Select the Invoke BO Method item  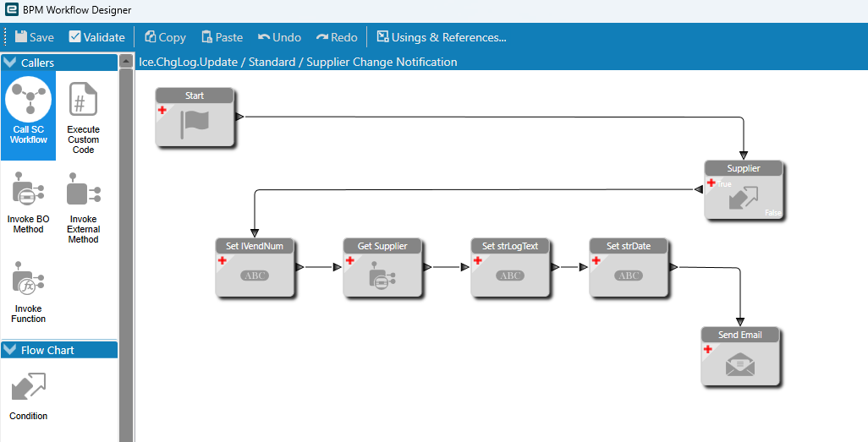(28, 203)
